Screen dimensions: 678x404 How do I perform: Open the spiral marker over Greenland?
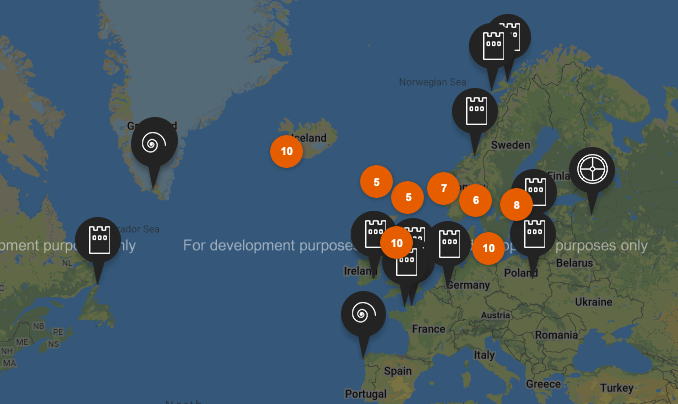(154, 141)
